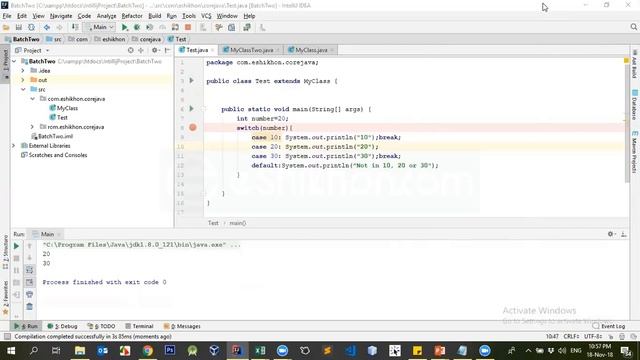Screen dimensions: 640x360
Task: Click the Run with Coverage icon
Action: [x=150, y=27]
